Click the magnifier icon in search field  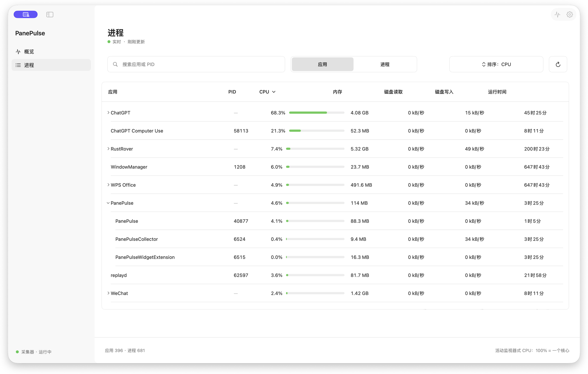pos(115,64)
